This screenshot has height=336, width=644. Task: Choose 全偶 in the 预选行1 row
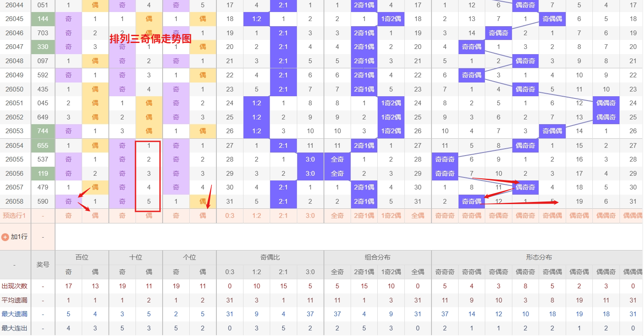[418, 216]
